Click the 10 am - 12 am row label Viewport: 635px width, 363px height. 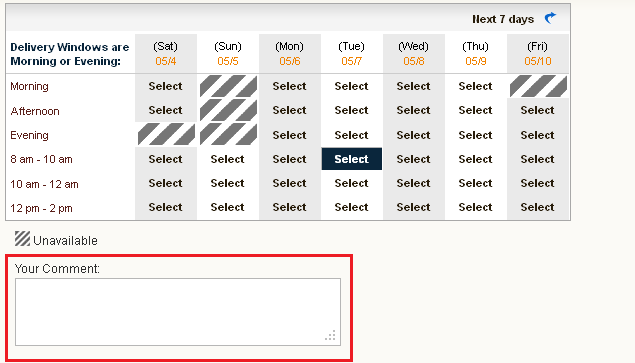[44, 184]
